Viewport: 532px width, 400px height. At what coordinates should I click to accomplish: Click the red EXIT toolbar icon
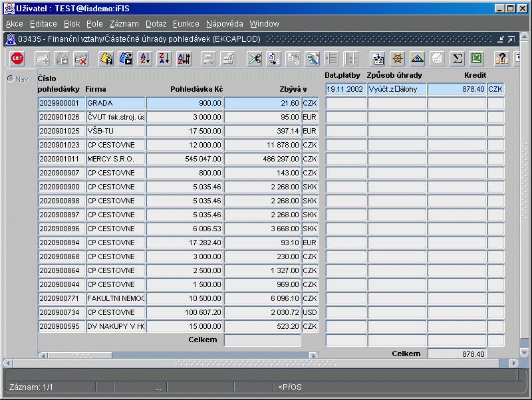point(18,58)
